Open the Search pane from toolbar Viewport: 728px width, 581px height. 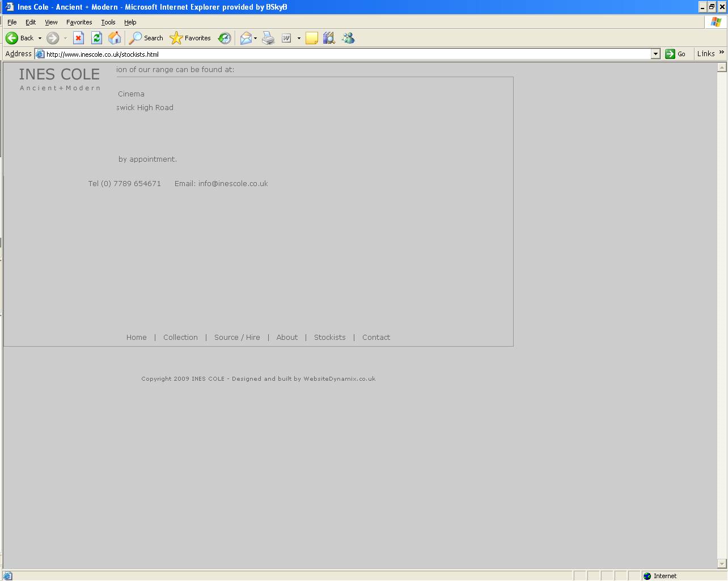coord(146,38)
